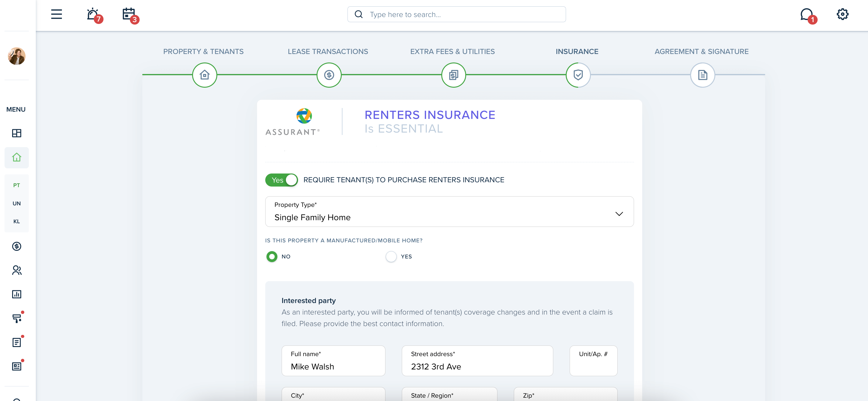This screenshot has width=868, height=401.
Task: Select the AGREEMENT & SIGNATURE tab label
Action: click(x=702, y=52)
